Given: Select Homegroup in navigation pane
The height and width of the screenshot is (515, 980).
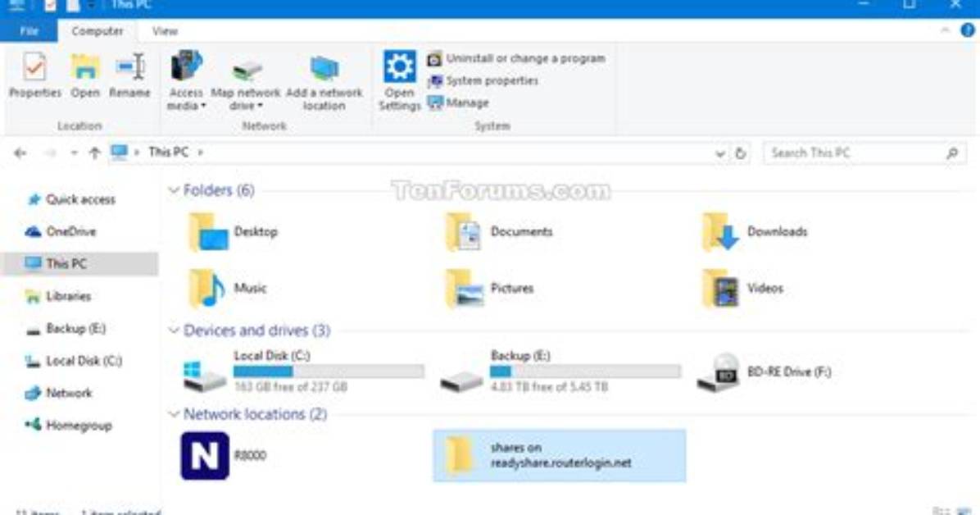Looking at the screenshot, I should (68, 426).
